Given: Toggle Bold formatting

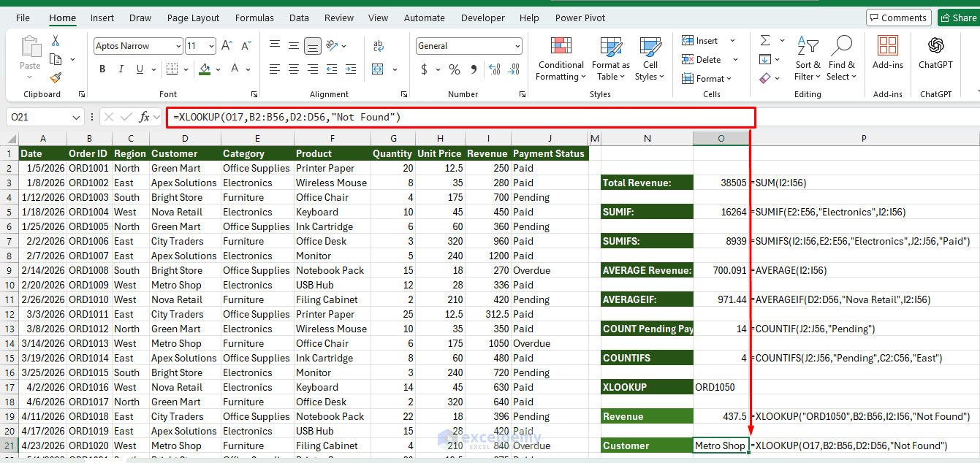Looking at the screenshot, I should coord(102,69).
